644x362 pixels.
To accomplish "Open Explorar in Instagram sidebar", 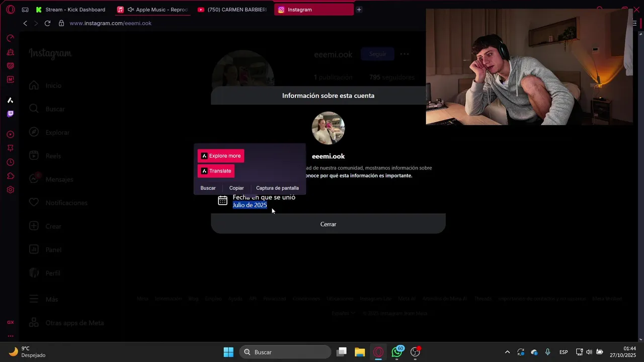I will coord(49,132).
